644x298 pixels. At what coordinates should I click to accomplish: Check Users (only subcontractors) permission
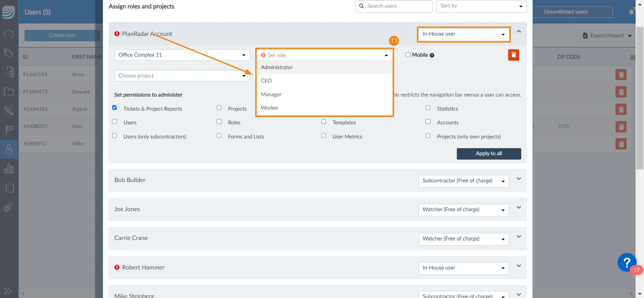[115, 136]
